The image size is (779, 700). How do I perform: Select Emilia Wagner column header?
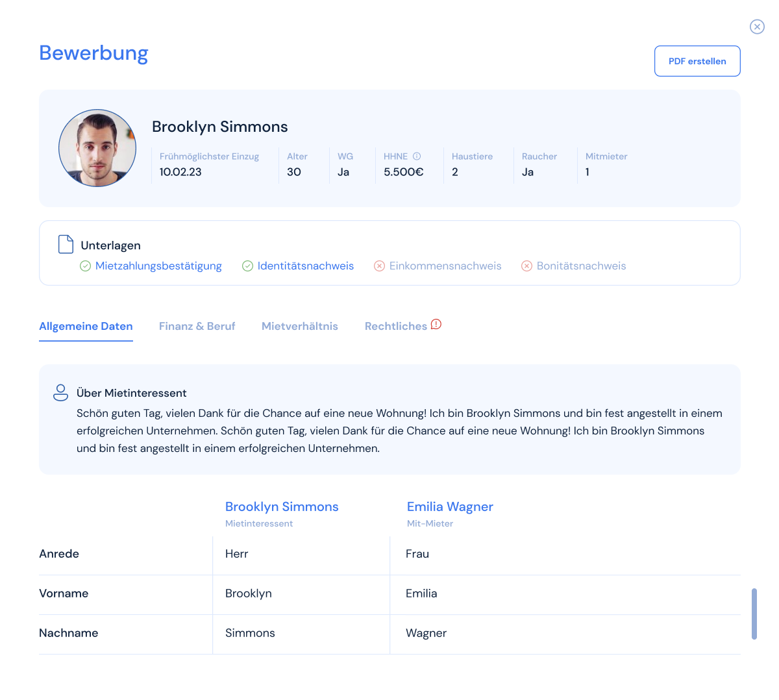pos(450,506)
